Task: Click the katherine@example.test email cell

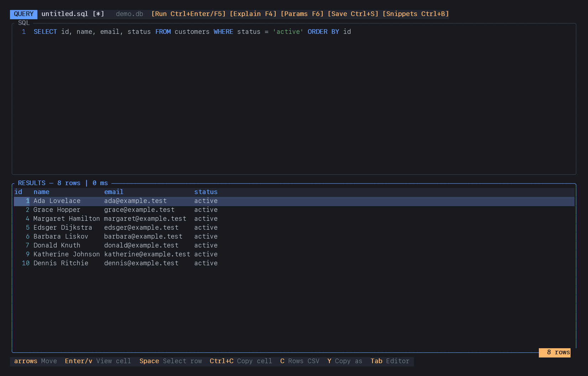Action: click(147, 254)
